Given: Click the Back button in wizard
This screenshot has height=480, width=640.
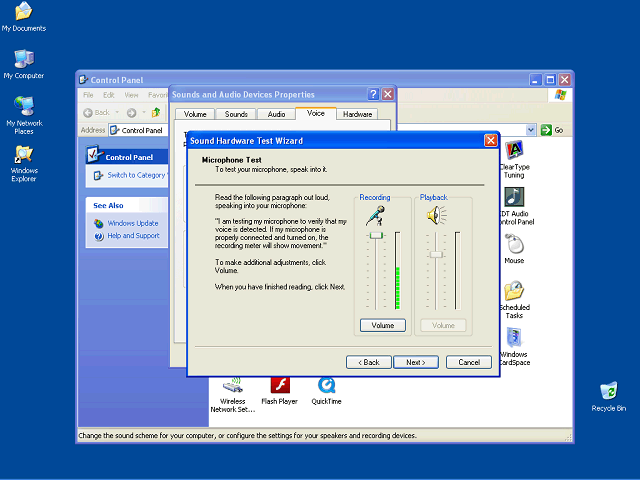Looking at the screenshot, I should pos(369,362).
